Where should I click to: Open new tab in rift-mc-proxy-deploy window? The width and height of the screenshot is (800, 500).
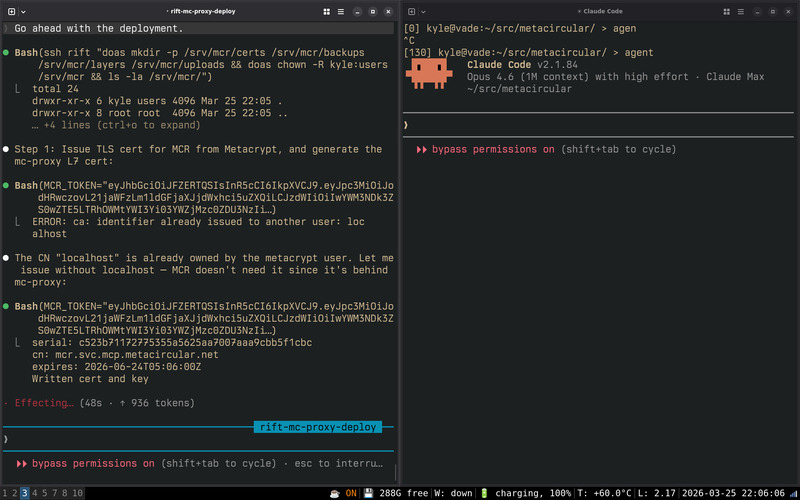click(x=11, y=11)
